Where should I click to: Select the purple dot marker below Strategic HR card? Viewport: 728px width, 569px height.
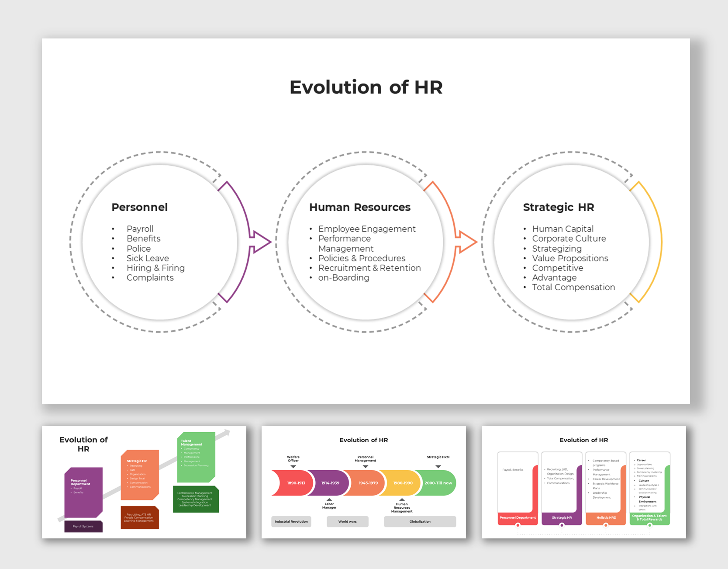coord(562,525)
